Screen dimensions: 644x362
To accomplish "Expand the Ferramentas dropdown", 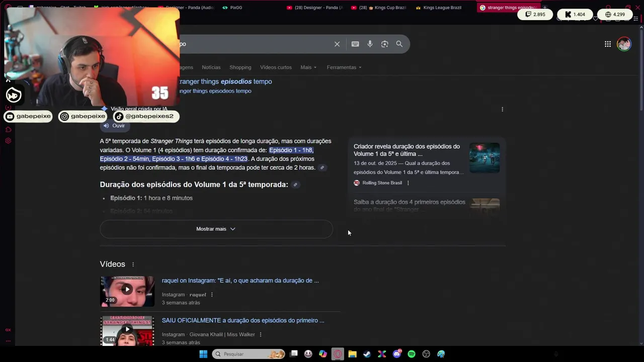I will [344, 67].
